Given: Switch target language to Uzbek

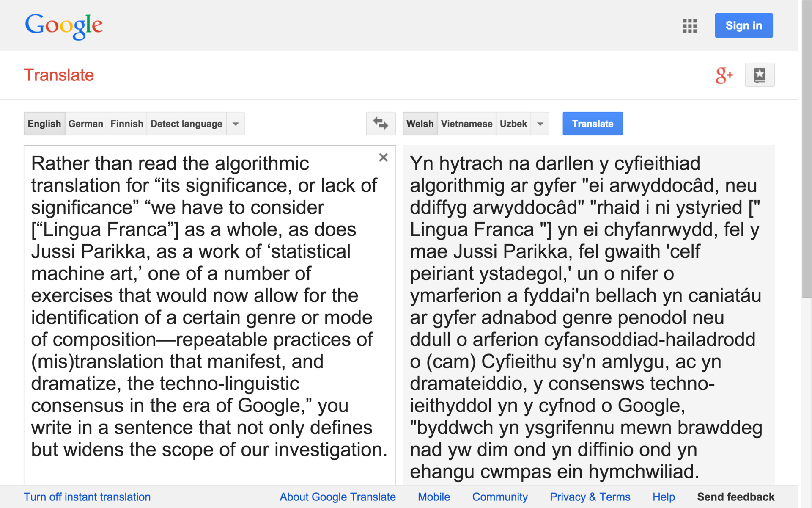Looking at the screenshot, I should [513, 124].
